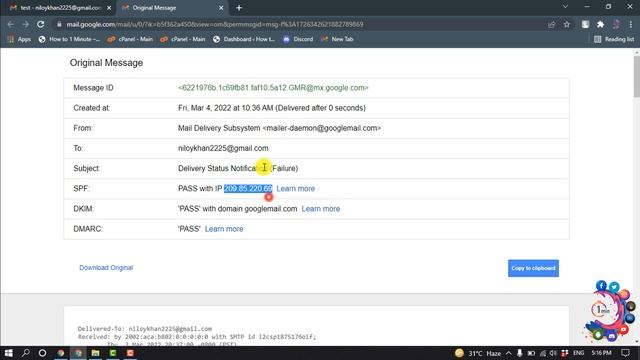Click Learn more in the DKIM row
Screen dimensions: 640x360
321,209
